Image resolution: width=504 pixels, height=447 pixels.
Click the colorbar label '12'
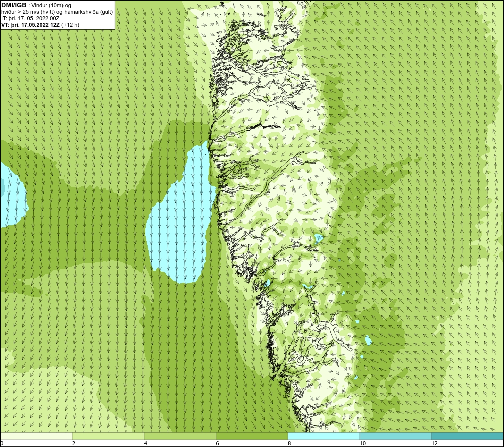tap(435, 443)
